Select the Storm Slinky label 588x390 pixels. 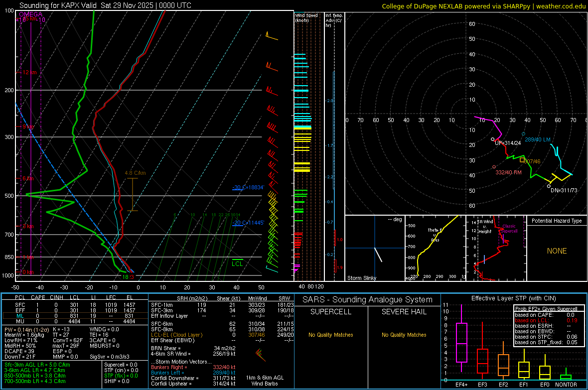[x=361, y=278]
